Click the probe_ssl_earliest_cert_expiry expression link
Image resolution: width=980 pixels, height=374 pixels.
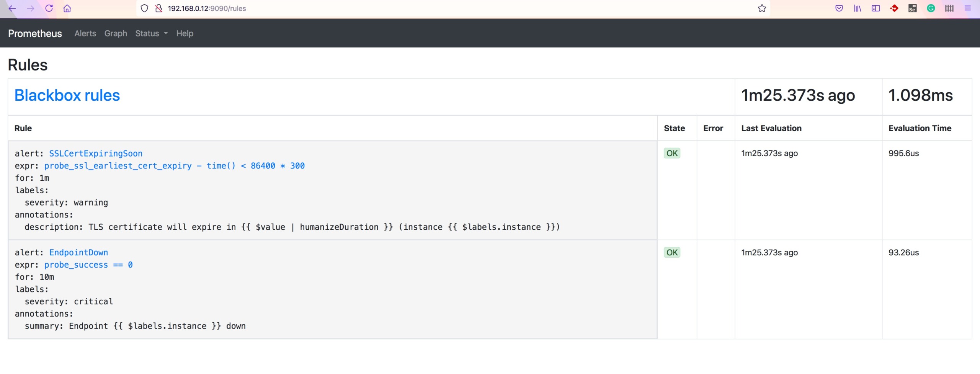point(175,166)
